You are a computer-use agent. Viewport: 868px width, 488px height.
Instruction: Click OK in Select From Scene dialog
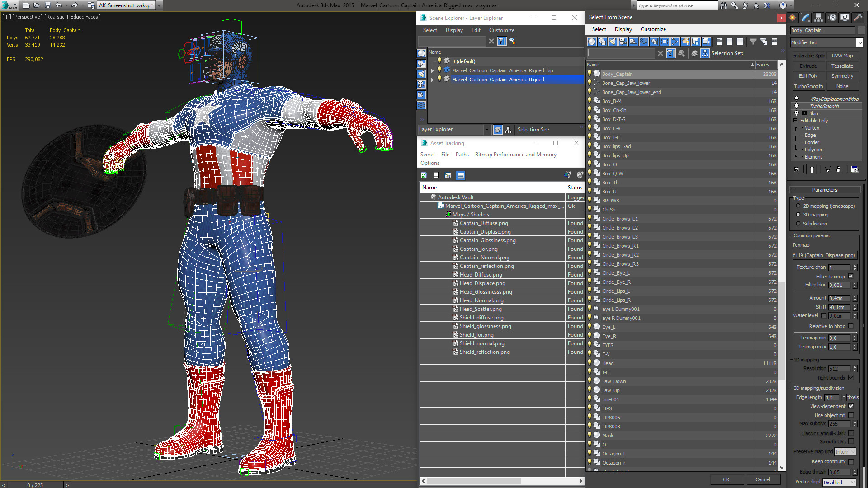[x=726, y=479]
